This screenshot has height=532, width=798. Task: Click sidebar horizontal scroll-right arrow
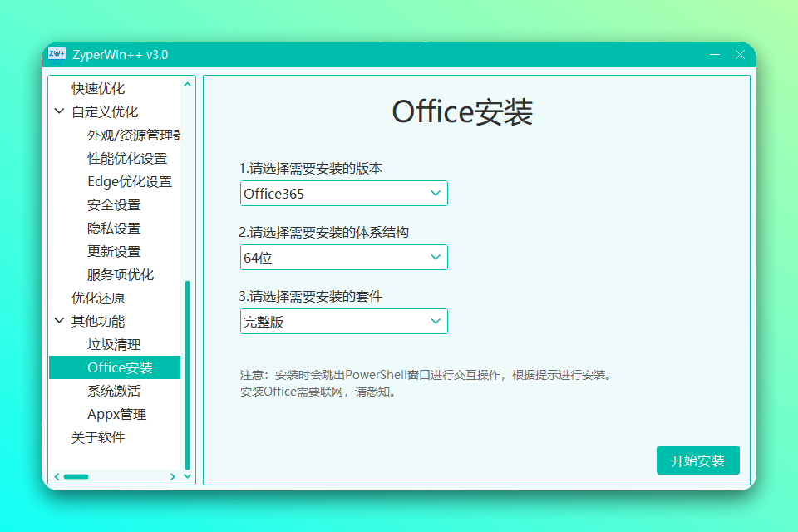[x=173, y=477]
